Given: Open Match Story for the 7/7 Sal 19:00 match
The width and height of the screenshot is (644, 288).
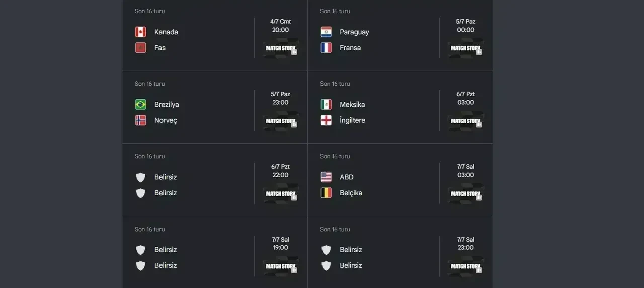Looking at the screenshot, I should click(281, 266).
